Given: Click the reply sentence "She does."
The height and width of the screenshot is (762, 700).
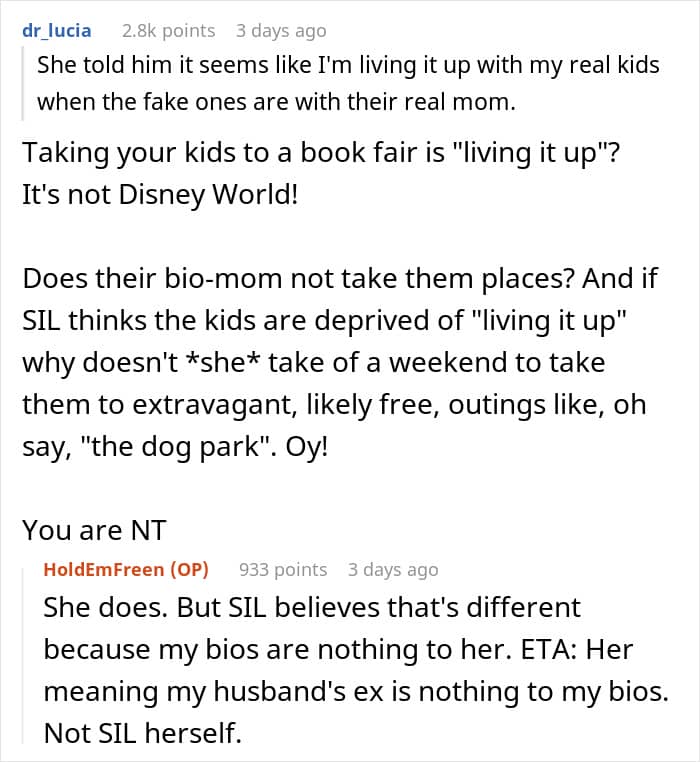Looking at the screenshot, I should tap(98, 607).
